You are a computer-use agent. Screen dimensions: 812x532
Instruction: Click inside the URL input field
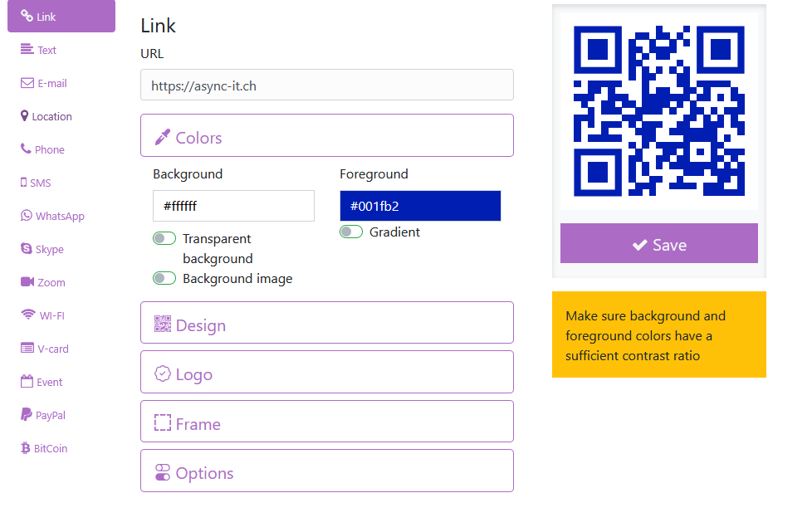[326, 84]
